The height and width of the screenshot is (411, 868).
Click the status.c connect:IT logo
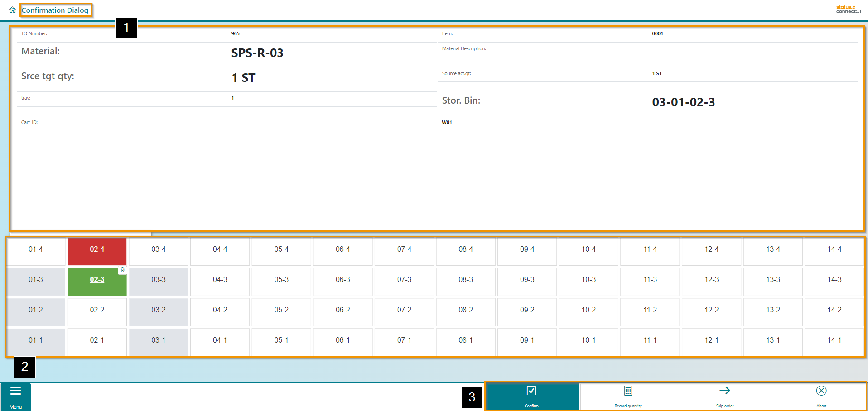point(849,9)
